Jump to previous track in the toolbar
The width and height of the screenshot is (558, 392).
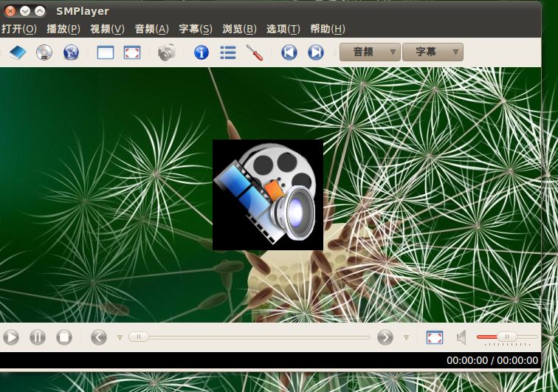click(x=289, y=52)
